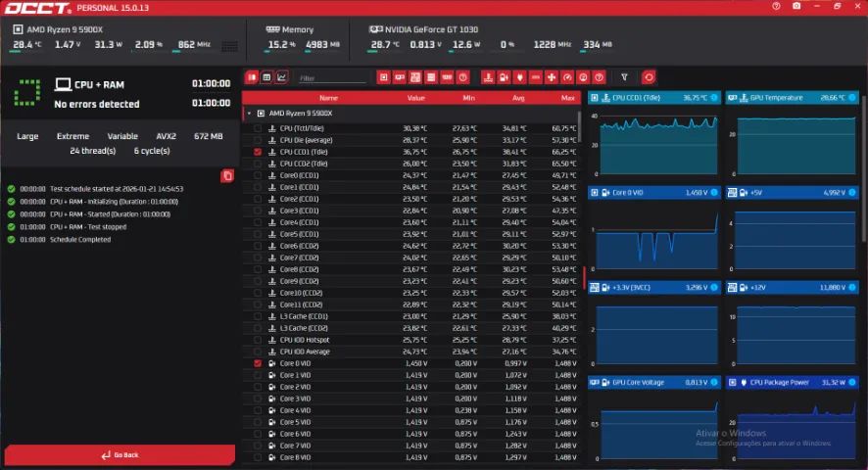Viewport: 868px width, 470px height.
Task: Check the CPU IOD Hotspot row checkbox
Action: 258,340
